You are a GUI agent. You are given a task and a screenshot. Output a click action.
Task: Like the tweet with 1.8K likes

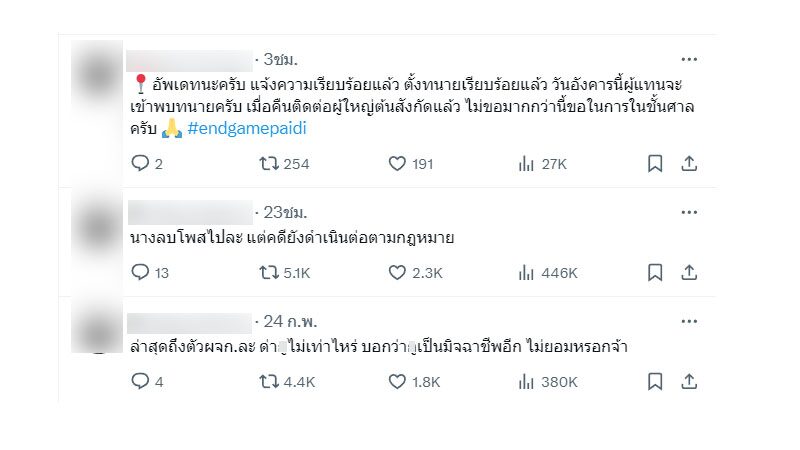click(396, 381)
